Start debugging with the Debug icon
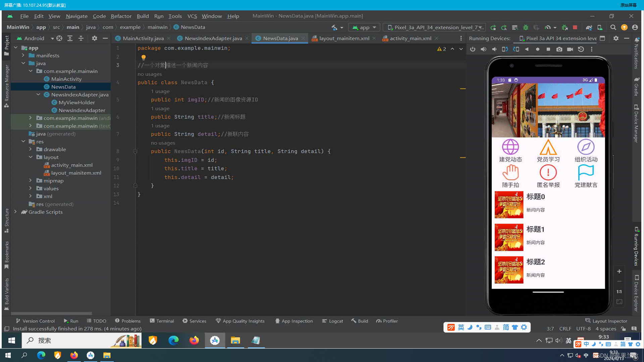Image resolution: width=644 pixels, height=362 pixels. (x=526, y=27)
